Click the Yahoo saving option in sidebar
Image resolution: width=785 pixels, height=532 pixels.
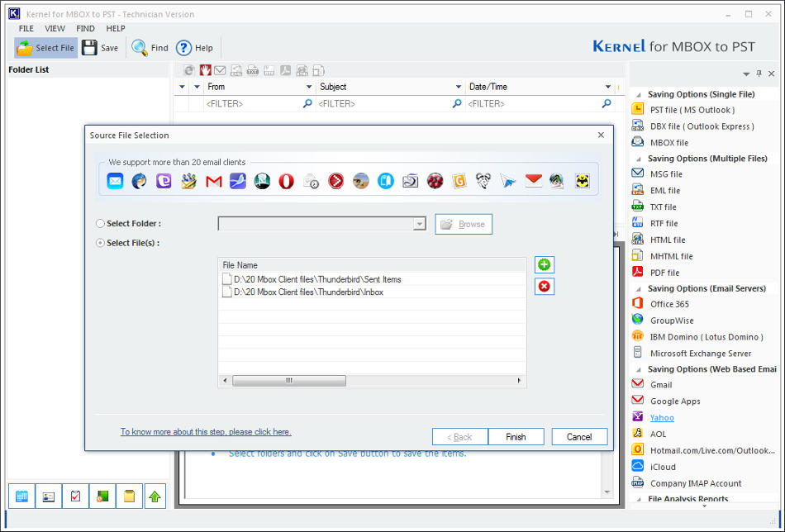(x=661, y=417)
